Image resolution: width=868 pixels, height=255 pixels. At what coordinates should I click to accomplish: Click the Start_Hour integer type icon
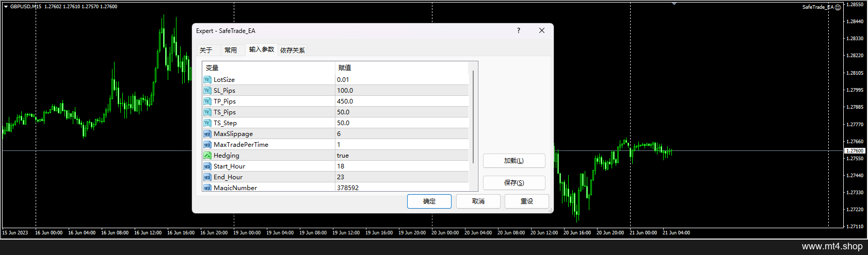(x=207, y=166)
